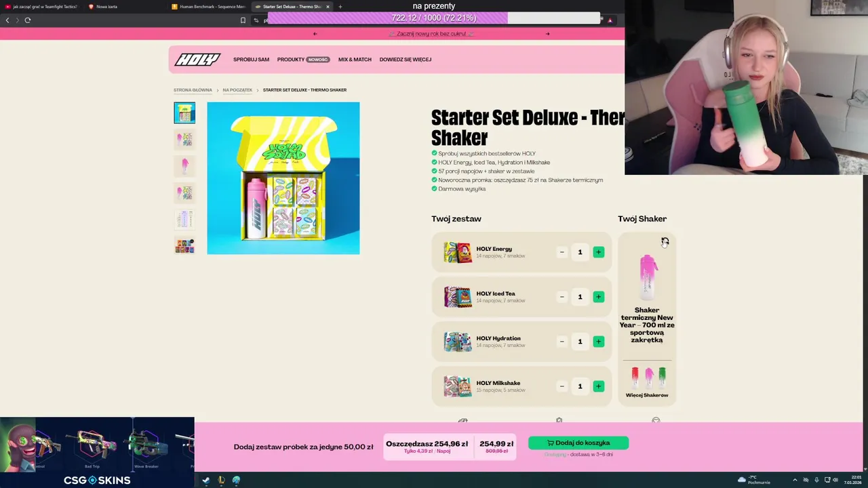This screenshot has height=488, width=868.
Task: Click the pink shaker bottle image
Action: [647, 277]
